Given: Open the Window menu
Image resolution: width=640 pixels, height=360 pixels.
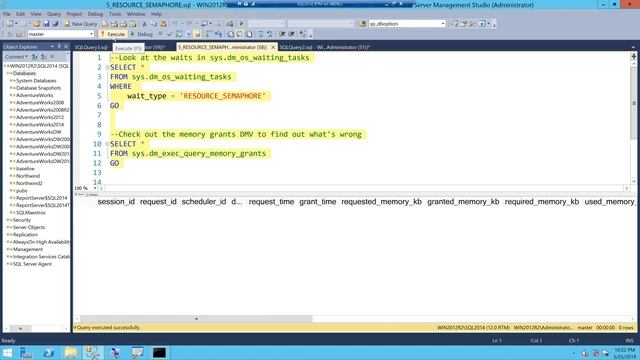Looking at the screenshot, I should point(136,14).
